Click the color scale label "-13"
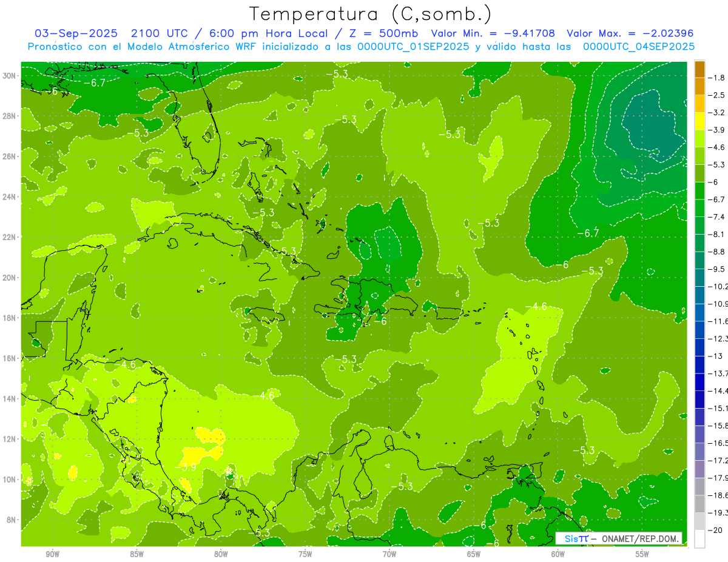This screenshot has width=728, height=562. 715,356
